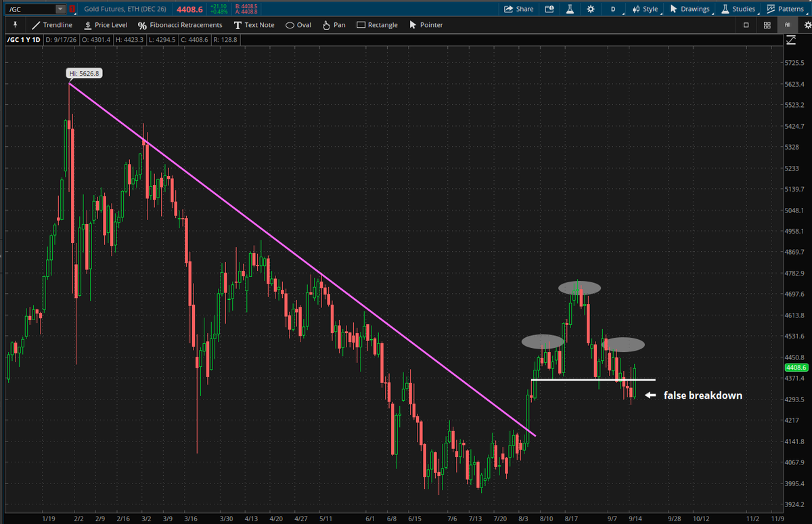Image resolution: width=812 pixels, height=524 pixels.
Task: Open the Style dropdown menu
Action: [x=645, y=9]
